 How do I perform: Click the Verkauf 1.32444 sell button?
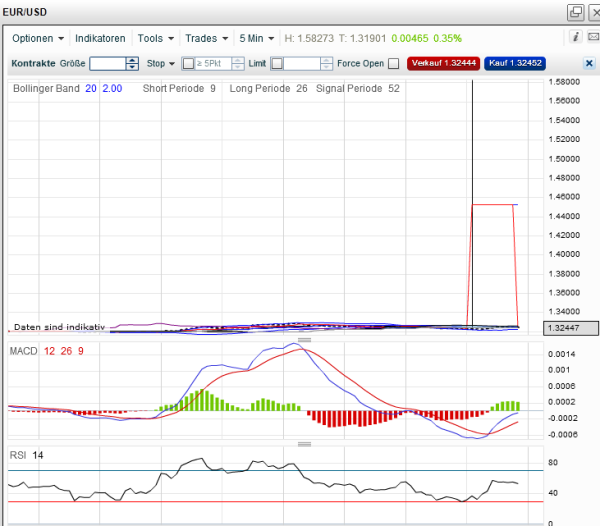pyautogui.click(x=443, y=63)
